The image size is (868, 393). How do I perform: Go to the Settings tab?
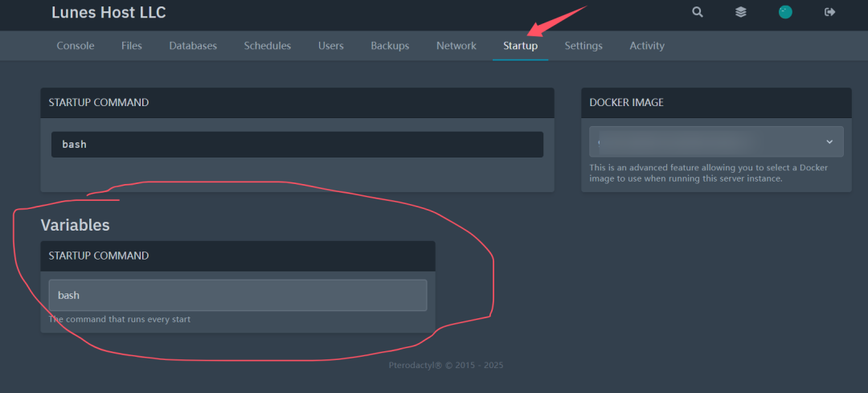click(x=583, y=46)
